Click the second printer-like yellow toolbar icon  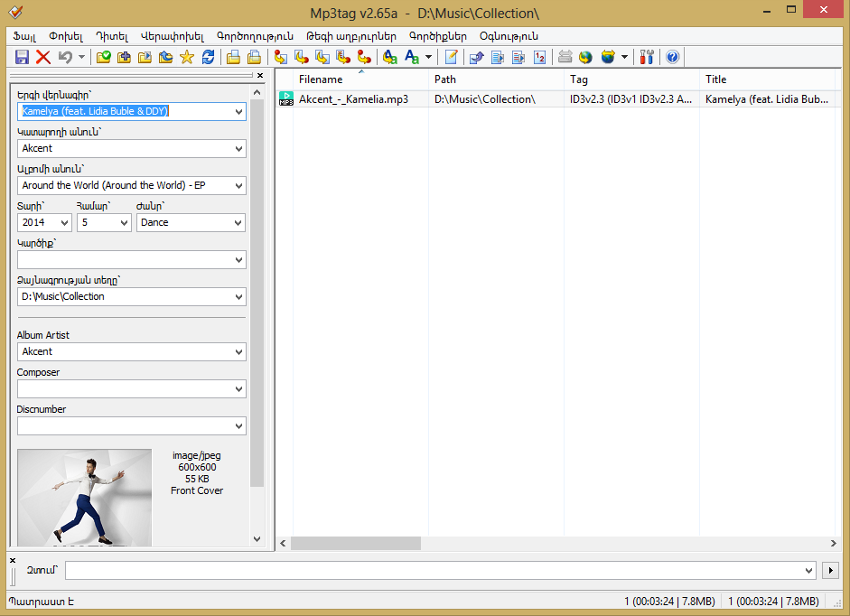(x=254, y=57)
